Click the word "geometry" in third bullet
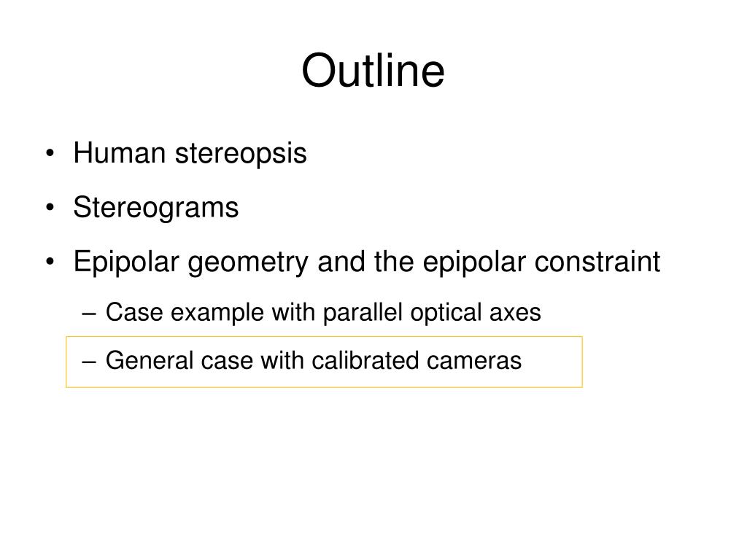747x560 pixels. pos(248,263)
